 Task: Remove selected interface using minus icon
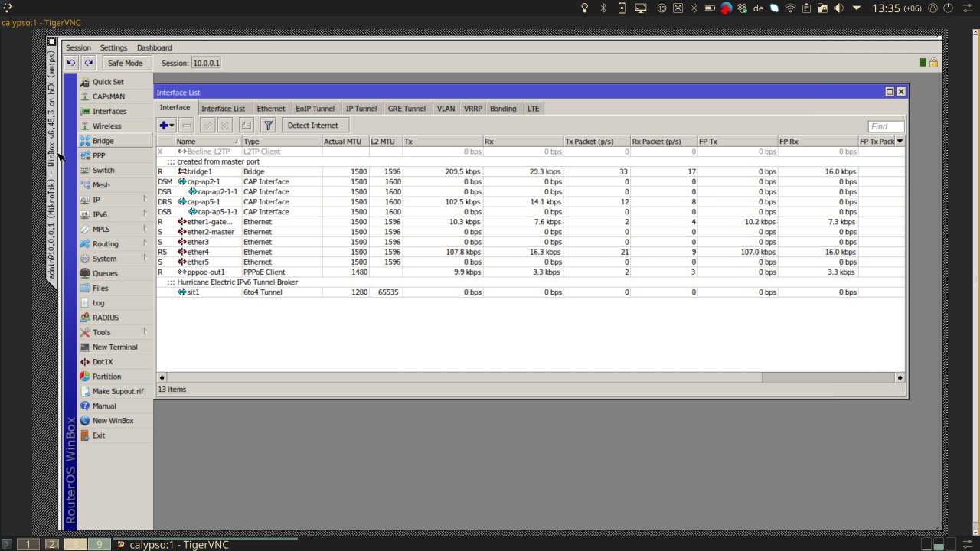coord(186,125)
